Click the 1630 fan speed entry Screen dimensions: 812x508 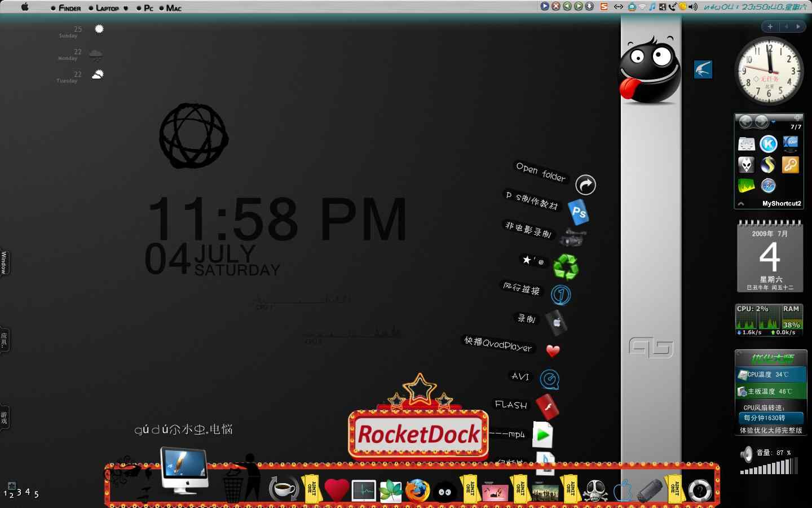pos(770,418)
